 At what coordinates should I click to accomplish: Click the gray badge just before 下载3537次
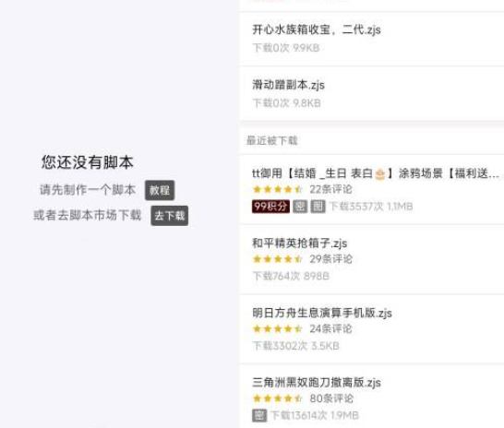pos(318,207)
